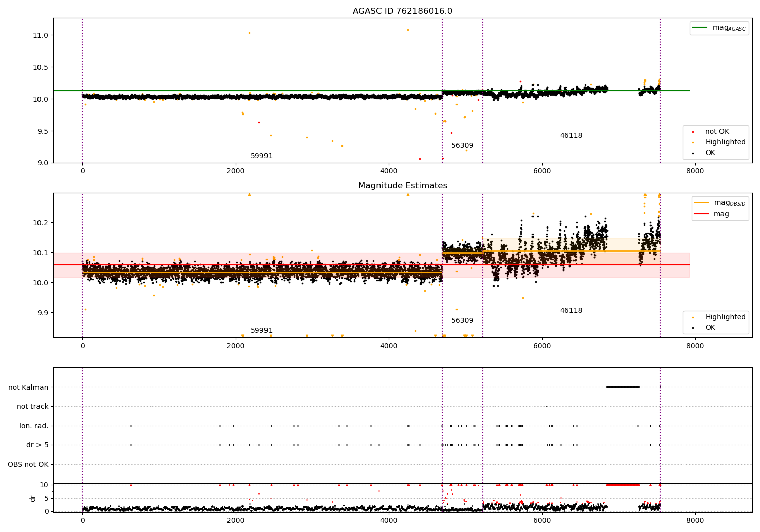Click label 46118 in the Magnitude Estimates plot
The image size is (760, 532).
[571, 311]
